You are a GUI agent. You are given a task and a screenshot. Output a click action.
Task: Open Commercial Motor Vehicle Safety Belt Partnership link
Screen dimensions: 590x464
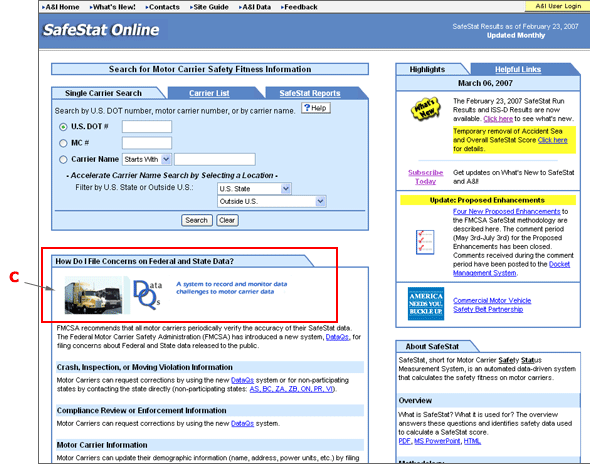(x=492, y=305)
